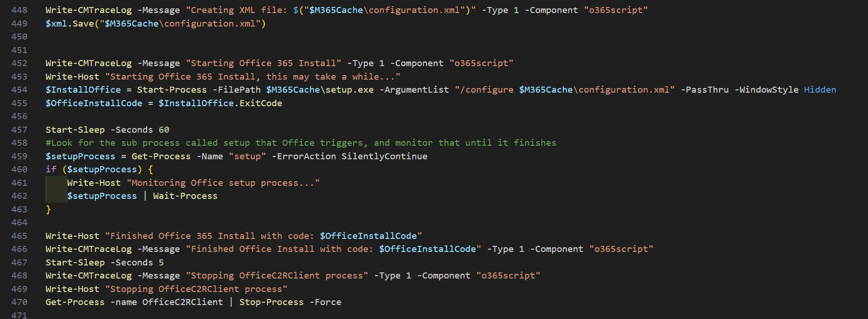
Task: Click the Hidden keyword on line 454
Action: tap(820, 90)
